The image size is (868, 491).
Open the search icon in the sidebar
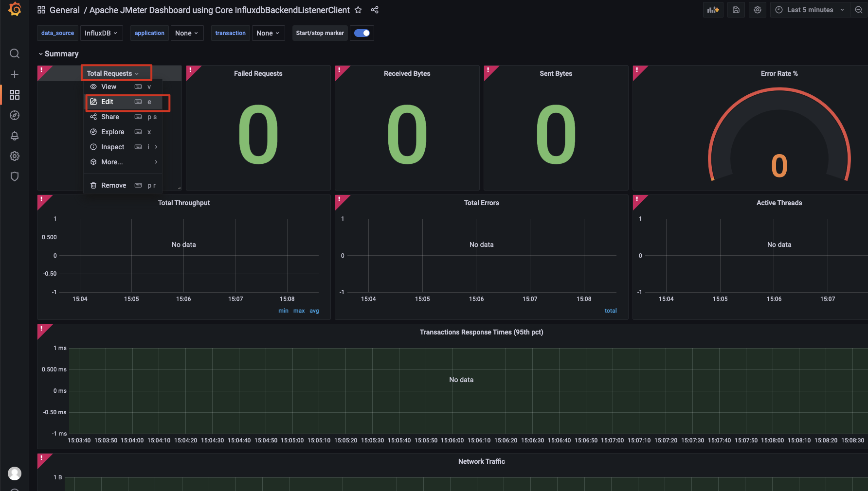point(15,53)
